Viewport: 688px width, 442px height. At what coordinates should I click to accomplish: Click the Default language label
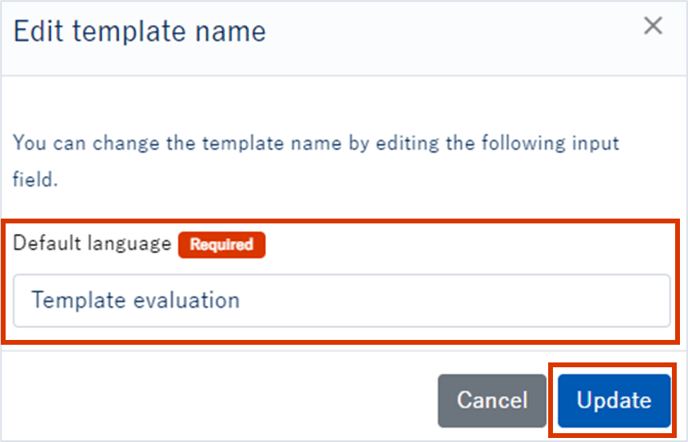point(92,245)
